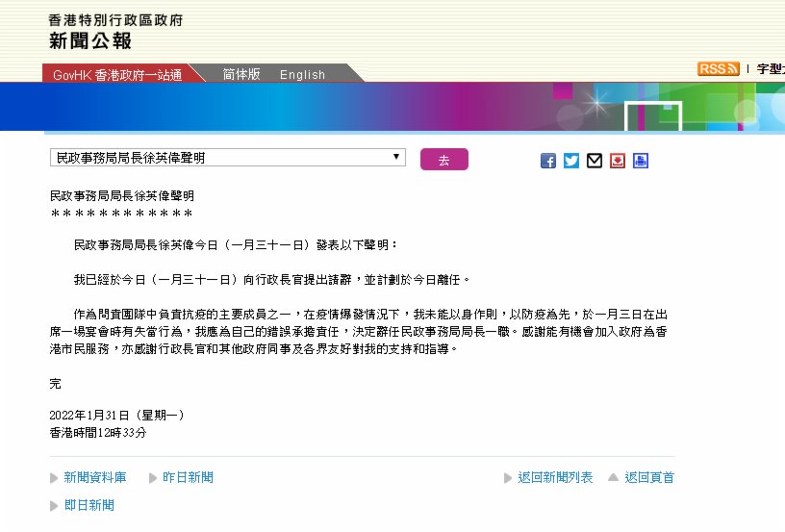The image size is (785, 532).
Task: Open the press release title dropdown
Action: (x=227, y=157)
